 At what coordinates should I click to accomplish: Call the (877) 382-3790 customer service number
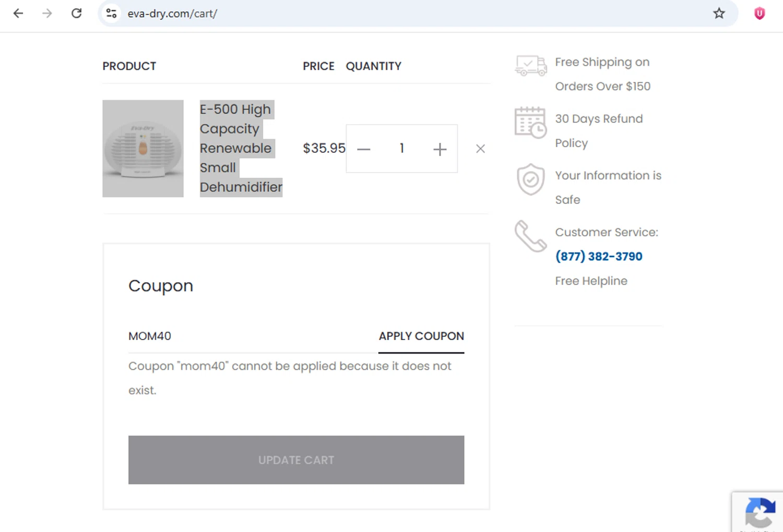(599, 257)
